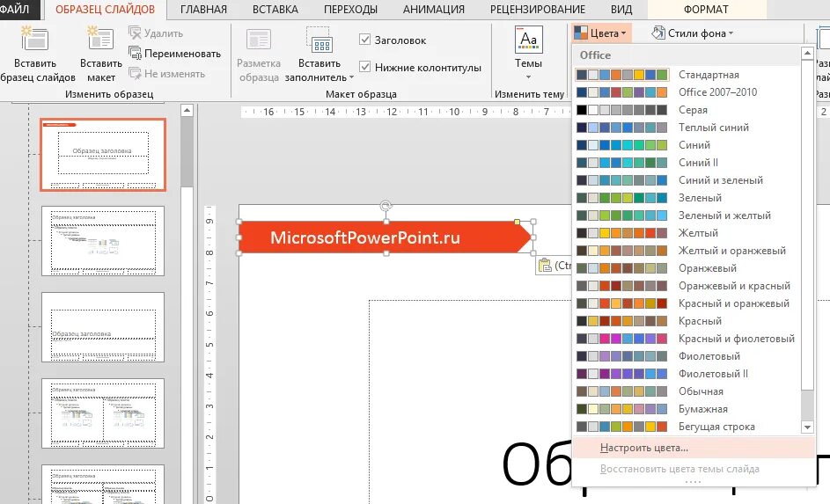Click the Rename (Переименовать) icon
This screenshot has height=504, width=830.
click(135, 54)
